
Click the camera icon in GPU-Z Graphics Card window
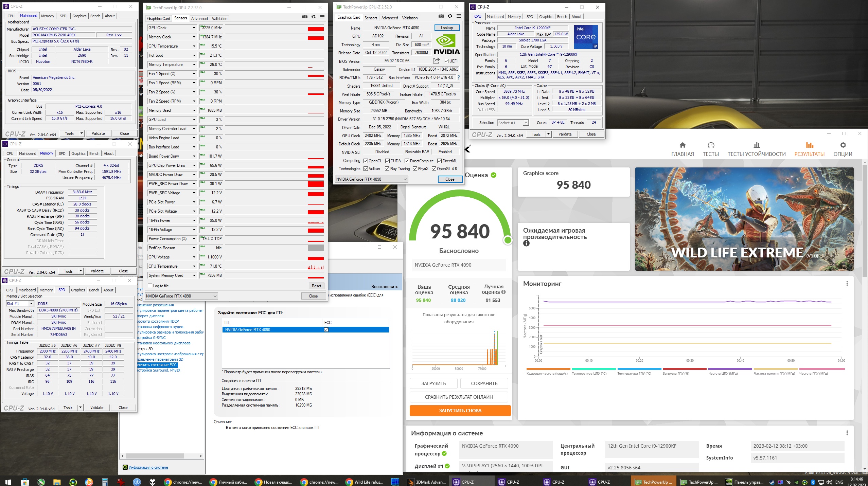click(441, 16)
